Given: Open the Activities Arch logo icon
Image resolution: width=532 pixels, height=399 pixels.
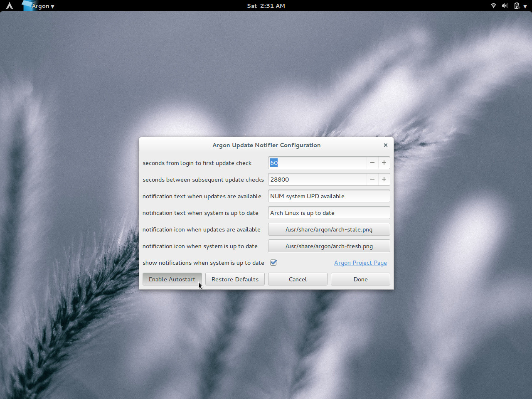Looking at the screenshot, I should point(9,6).
